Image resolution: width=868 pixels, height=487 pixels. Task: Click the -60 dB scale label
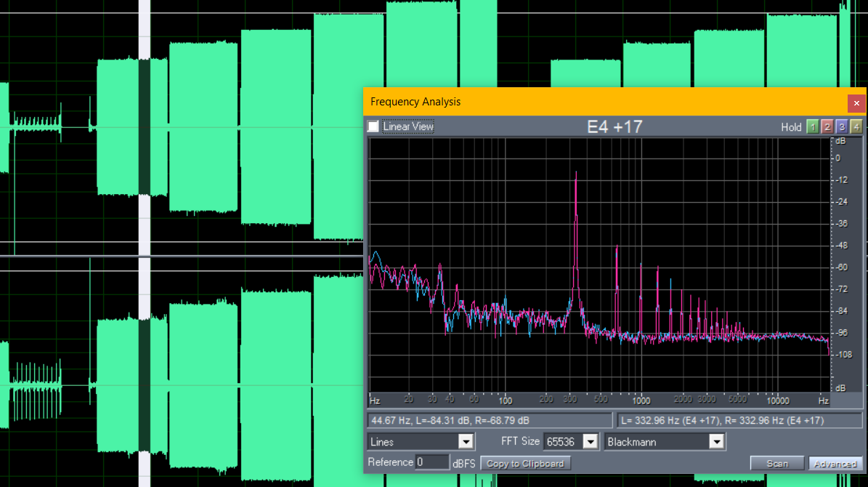(842, 267)
